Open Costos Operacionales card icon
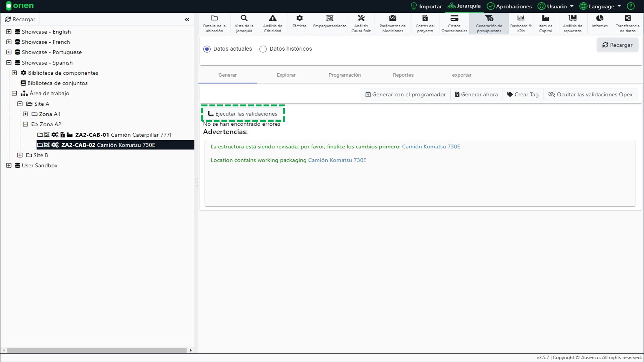This screenshot has height=362, width=644. click(454, 18)
